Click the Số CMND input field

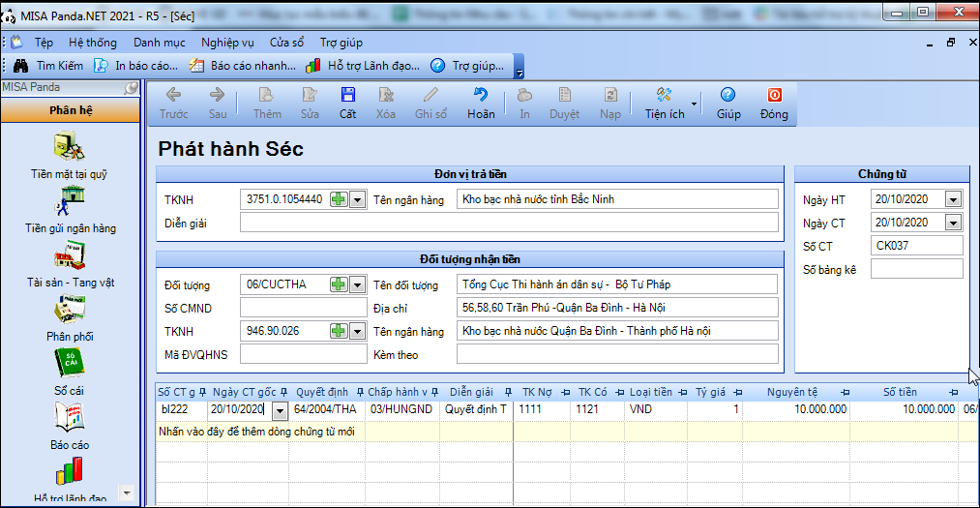tap(303, 308)
